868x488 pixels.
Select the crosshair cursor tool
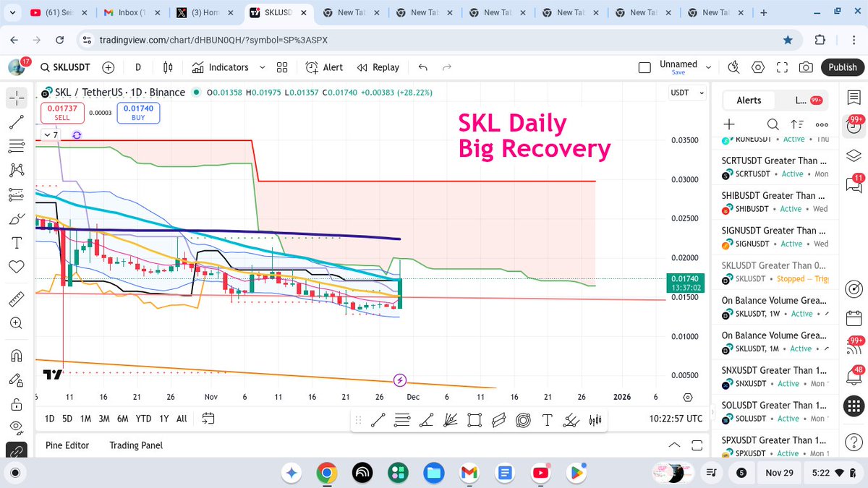(17, 97)
